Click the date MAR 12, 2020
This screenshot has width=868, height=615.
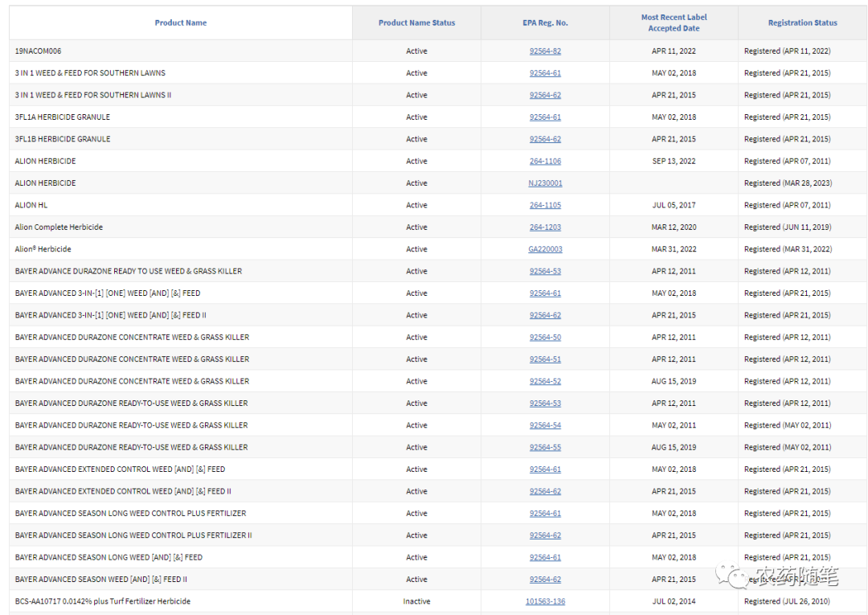[674, 227]
